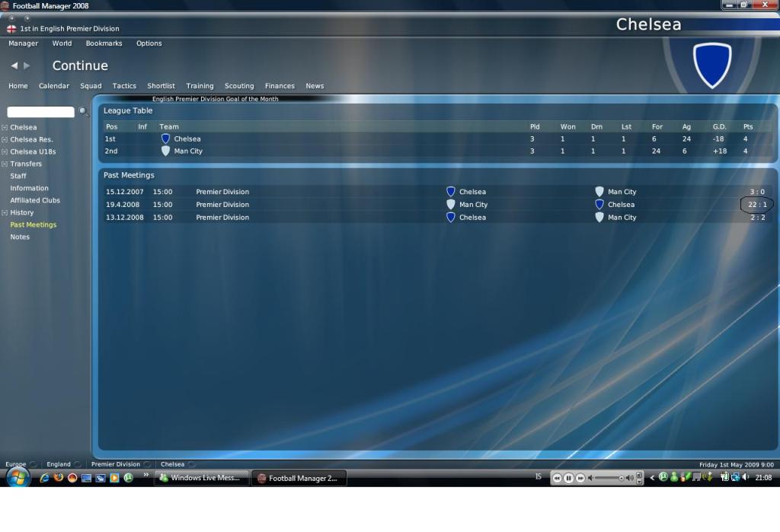Image resolution: width=780 pixels, height=532 pixels.
Task: Select Past Meetings in the sidebar
Action: point(34,225)
